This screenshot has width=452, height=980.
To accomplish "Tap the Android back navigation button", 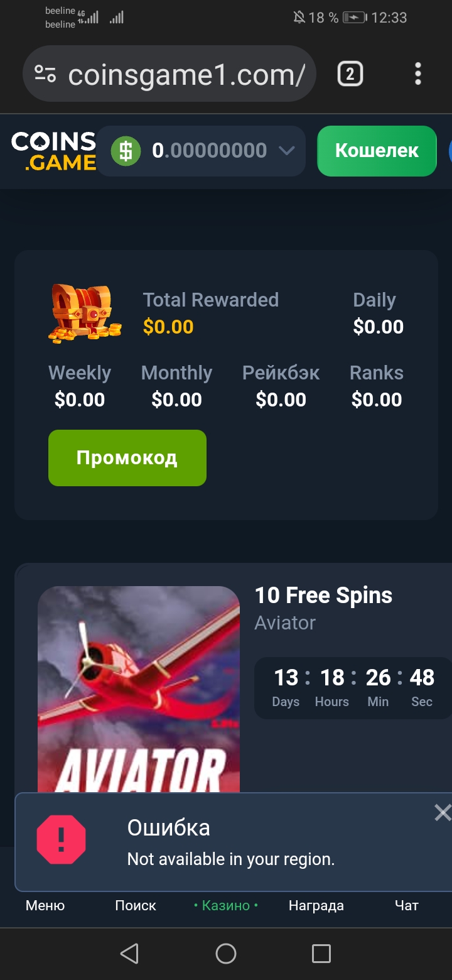I will click(x=129, y=954).
